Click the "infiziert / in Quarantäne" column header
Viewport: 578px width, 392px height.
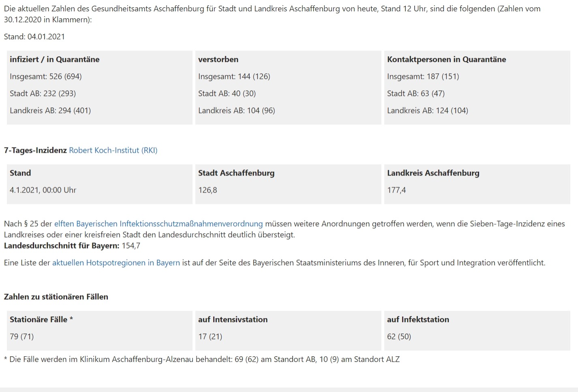click(x=55, y=60)
